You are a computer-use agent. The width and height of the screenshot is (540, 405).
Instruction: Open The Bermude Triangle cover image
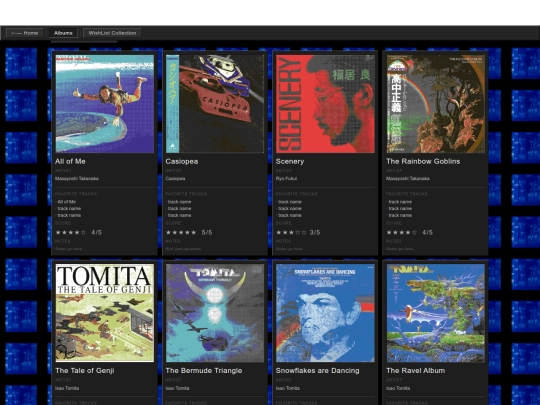pyautogui.click(x=215, y=313)
